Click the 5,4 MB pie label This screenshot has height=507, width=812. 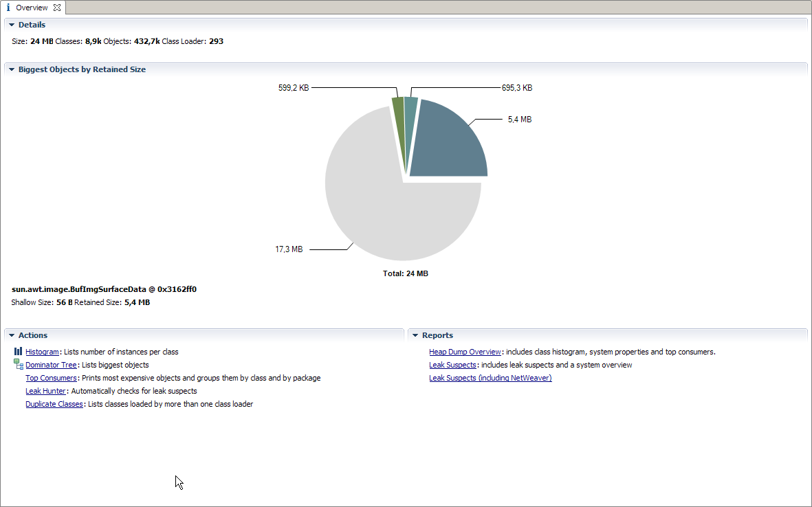click(x=519, y=120)
